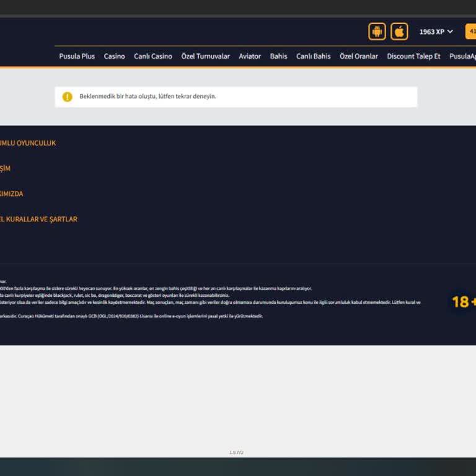View Genel Kurallar ve Şartlar link

(x=38, y=219)
